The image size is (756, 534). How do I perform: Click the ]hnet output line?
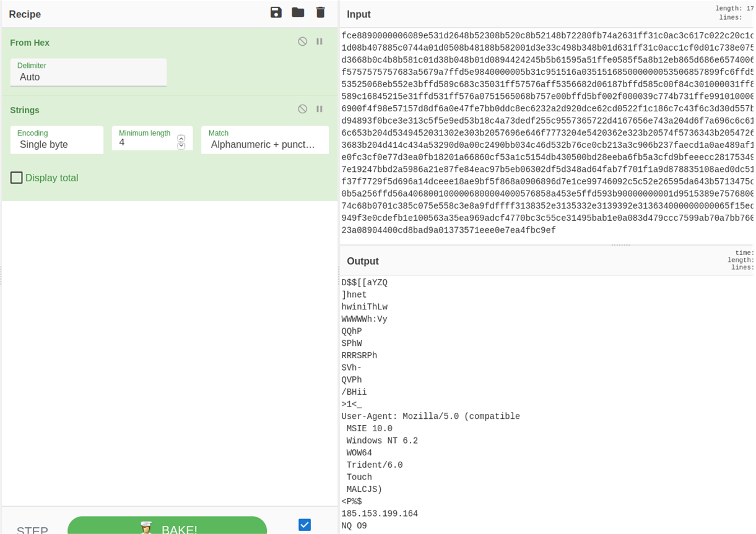[354, 295]
